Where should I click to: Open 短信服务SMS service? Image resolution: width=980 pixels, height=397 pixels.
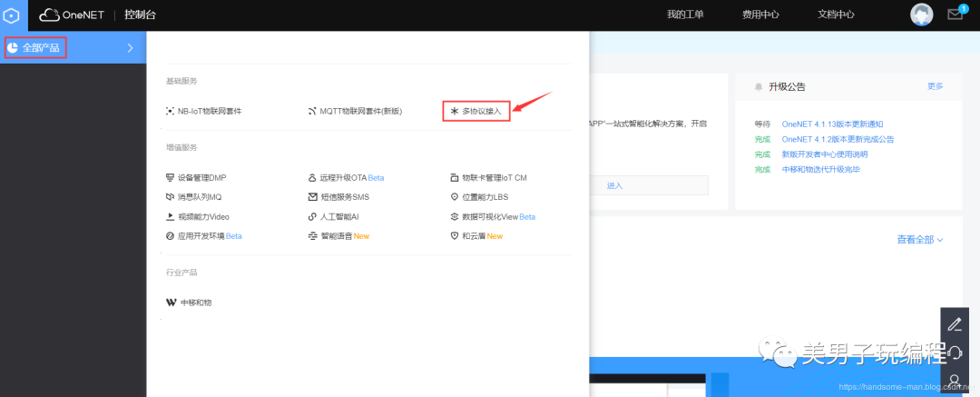(345, 196)
